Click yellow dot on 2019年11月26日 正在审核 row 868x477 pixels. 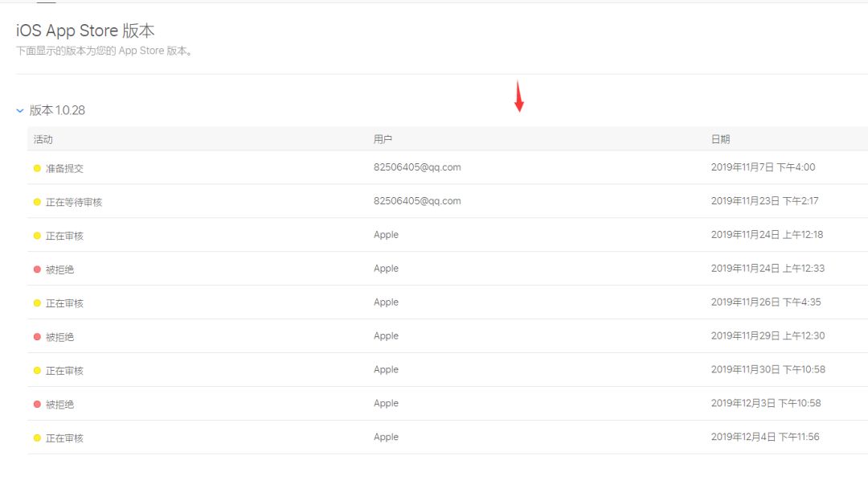pyautogui.click(x=37, y=303)
